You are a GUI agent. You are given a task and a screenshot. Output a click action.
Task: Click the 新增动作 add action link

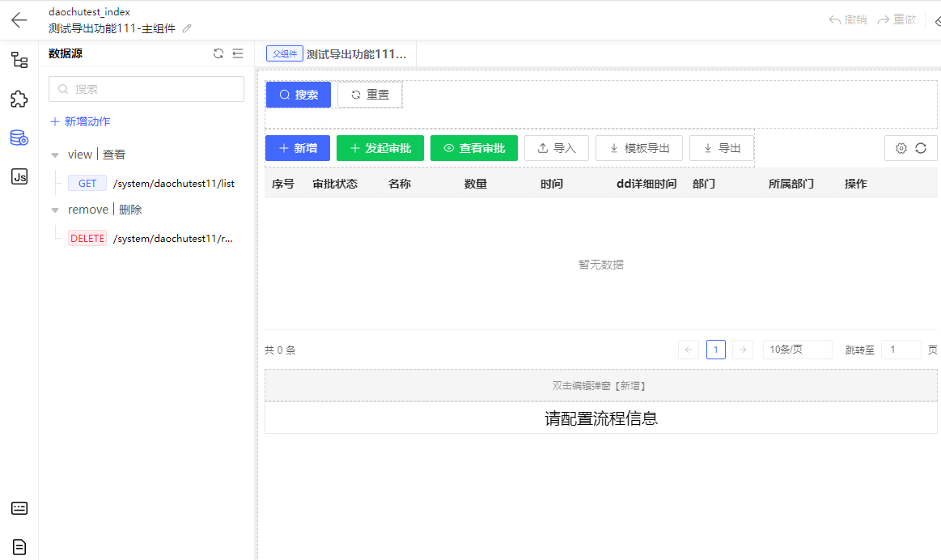click(x=80, y=122)
